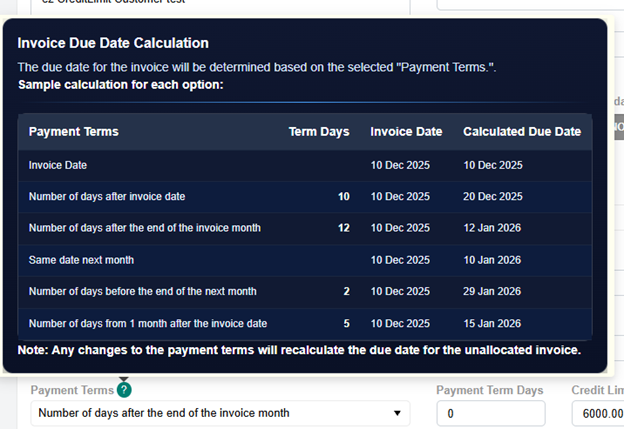Click the Payment Terms column header
Screen dimensions: 624x429
point(73,132)
